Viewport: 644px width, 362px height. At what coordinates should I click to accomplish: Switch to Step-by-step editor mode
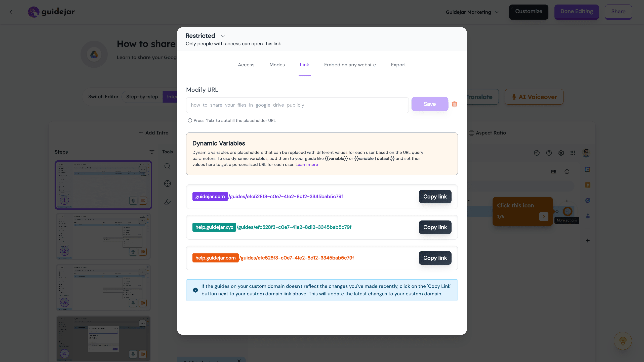point(142,97)
